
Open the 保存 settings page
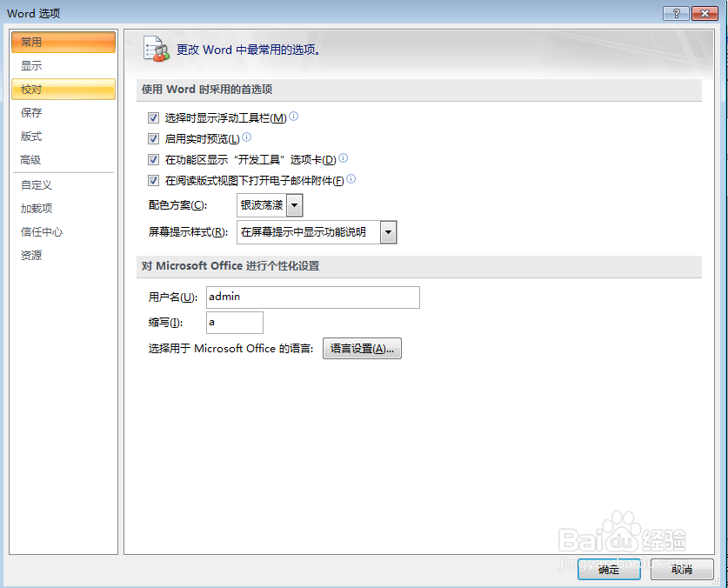(63, 113)
